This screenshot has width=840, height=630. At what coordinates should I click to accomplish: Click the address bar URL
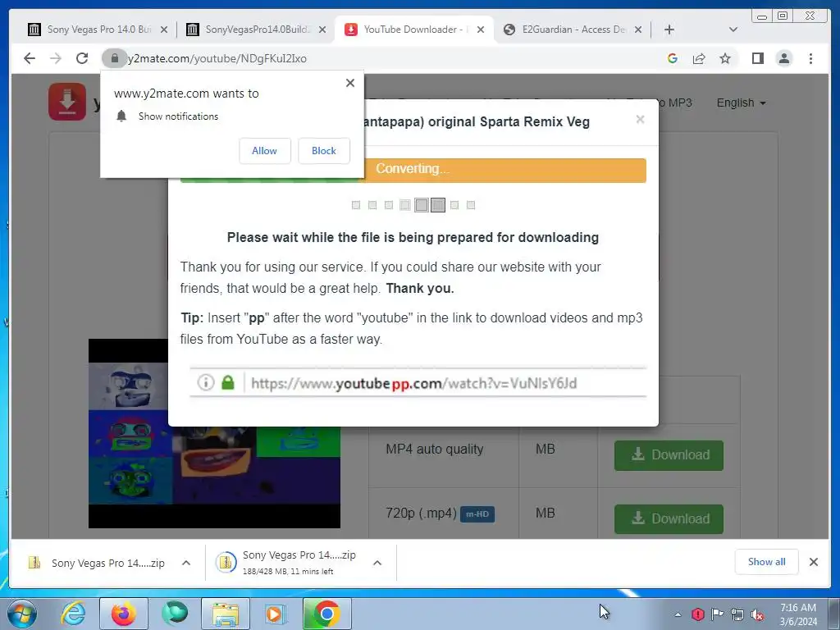click(x=217, y=58)
